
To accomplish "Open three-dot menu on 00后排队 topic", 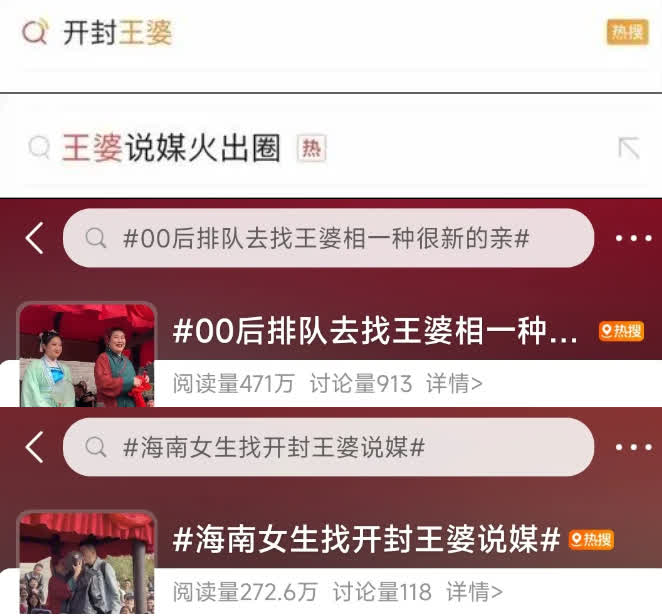I will 633,238.
